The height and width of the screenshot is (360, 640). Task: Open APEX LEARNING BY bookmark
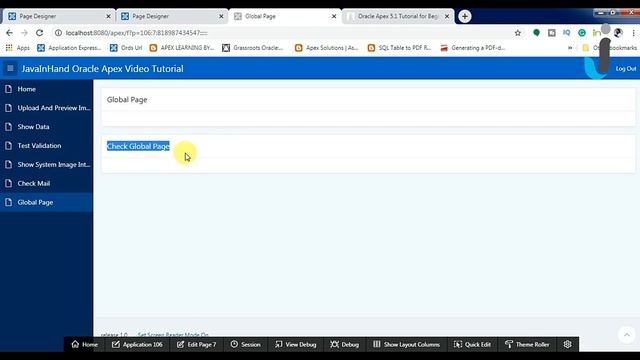(x=182, y=48)
